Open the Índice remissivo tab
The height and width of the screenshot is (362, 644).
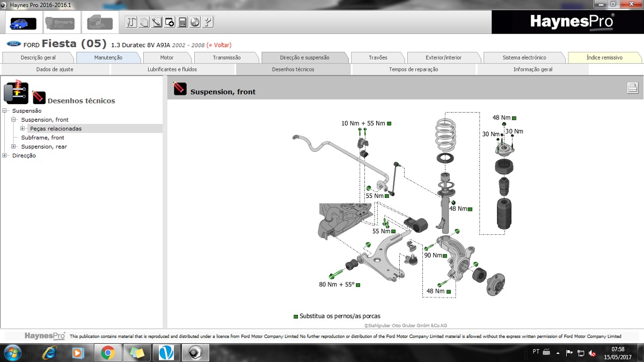(604, 57)
